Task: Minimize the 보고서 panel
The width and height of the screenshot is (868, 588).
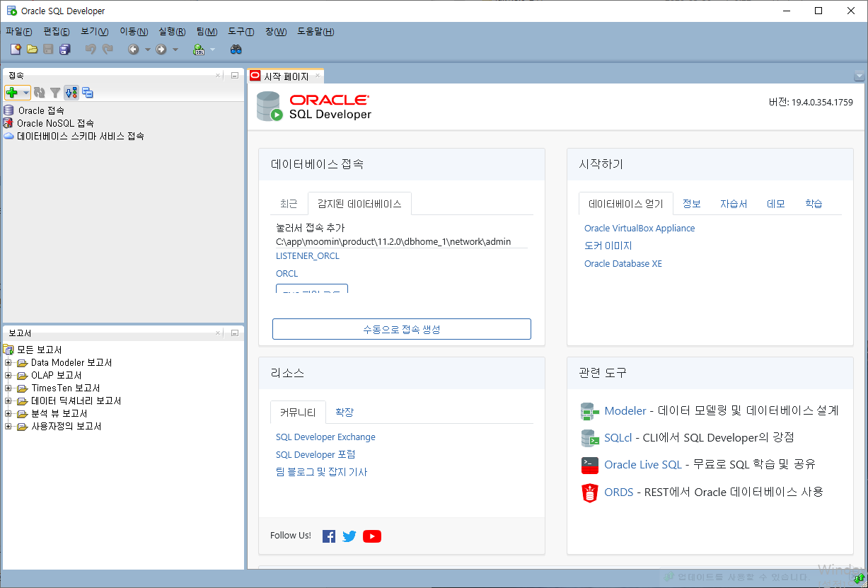Action: pos(234,333)
